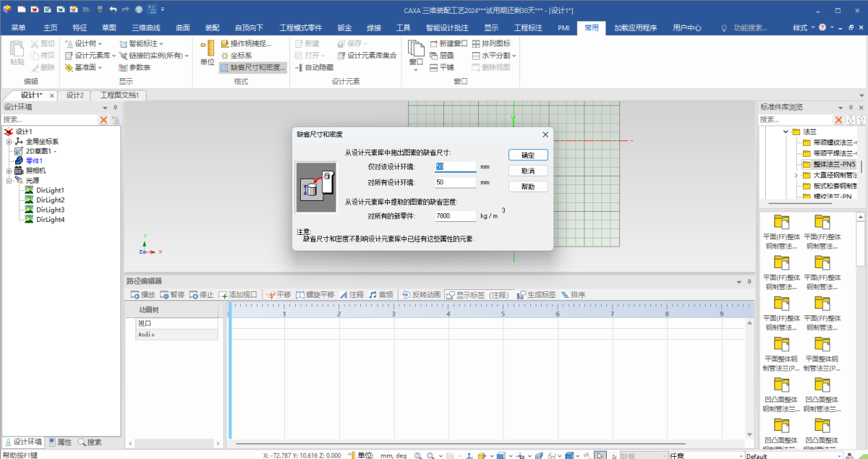Click the 坐标系 coordinate system icon

(225, 56)
